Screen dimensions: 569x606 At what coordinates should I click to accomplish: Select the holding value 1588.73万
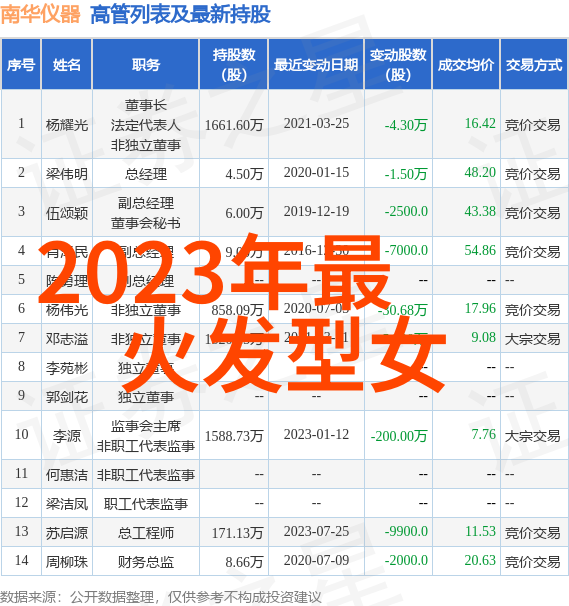point(234,436)
